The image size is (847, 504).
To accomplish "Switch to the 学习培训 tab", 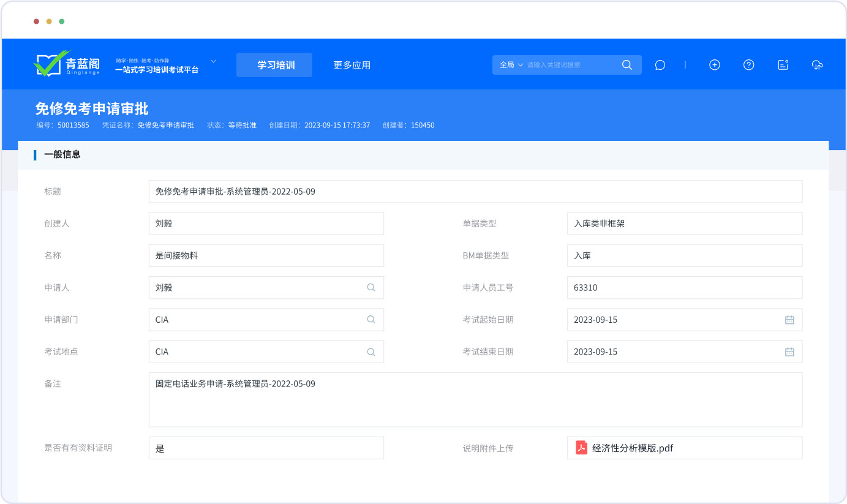I will click(274, 65).
